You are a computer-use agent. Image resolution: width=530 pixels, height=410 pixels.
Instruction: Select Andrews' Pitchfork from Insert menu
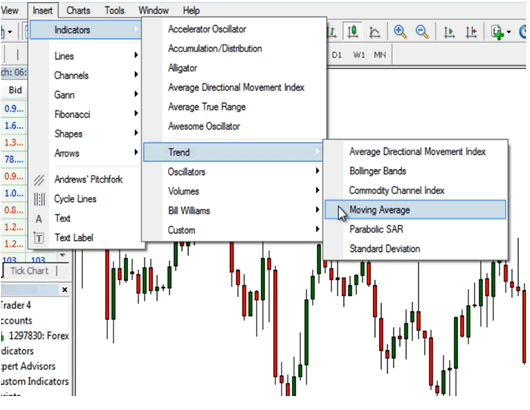tap(88, 179)
